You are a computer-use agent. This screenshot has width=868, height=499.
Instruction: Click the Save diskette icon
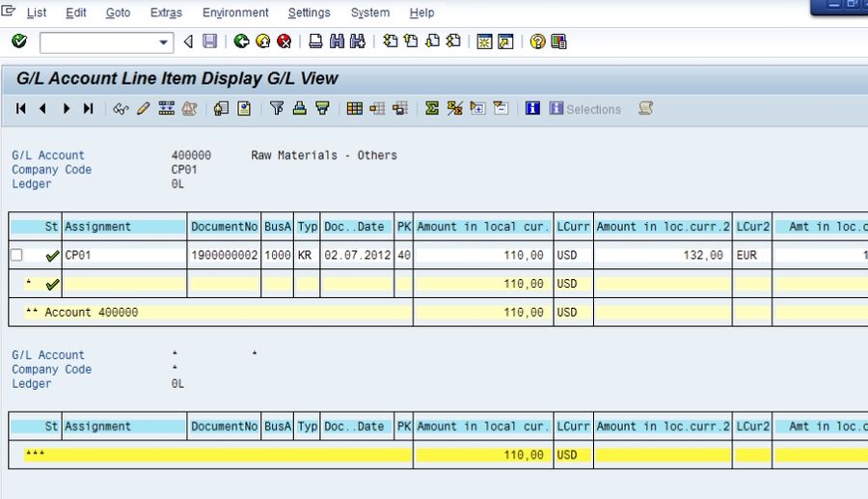(x=210, y=42)
